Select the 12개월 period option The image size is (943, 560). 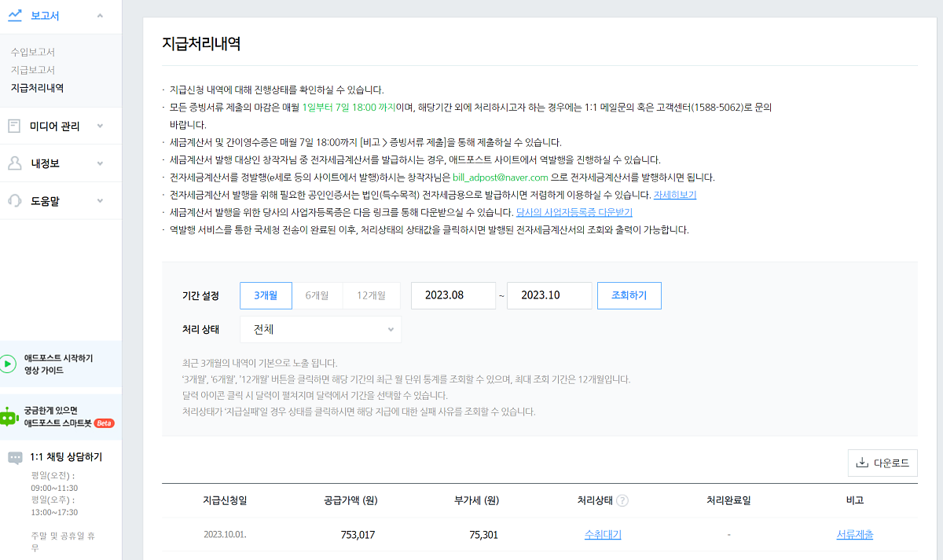point(372,295)
